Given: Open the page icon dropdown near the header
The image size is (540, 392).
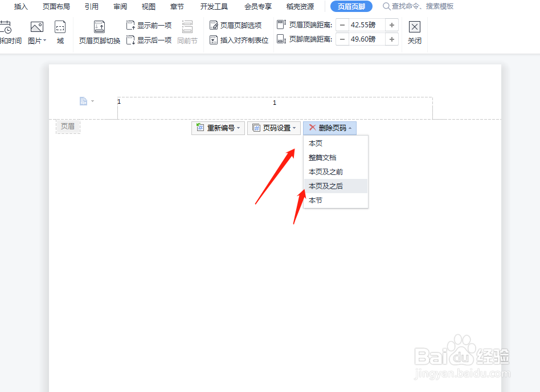Looking at the screenshot, I should [92, 101].
